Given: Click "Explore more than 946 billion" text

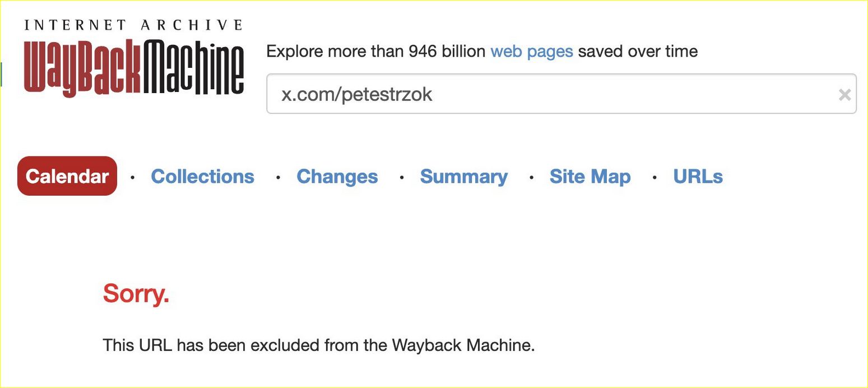Looking at the screenshot, I should [x=376, y=52].
